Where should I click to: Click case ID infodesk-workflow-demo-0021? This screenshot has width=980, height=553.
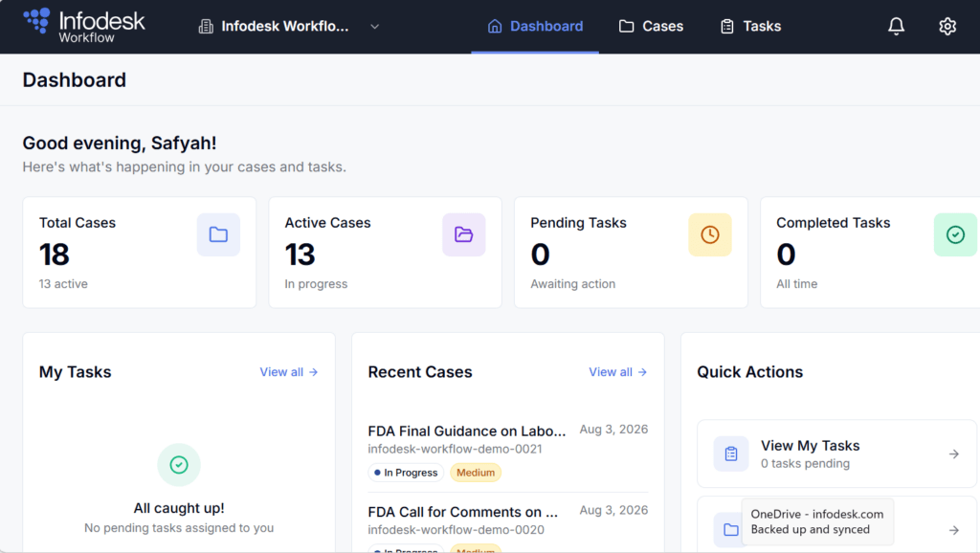[455, 449]
